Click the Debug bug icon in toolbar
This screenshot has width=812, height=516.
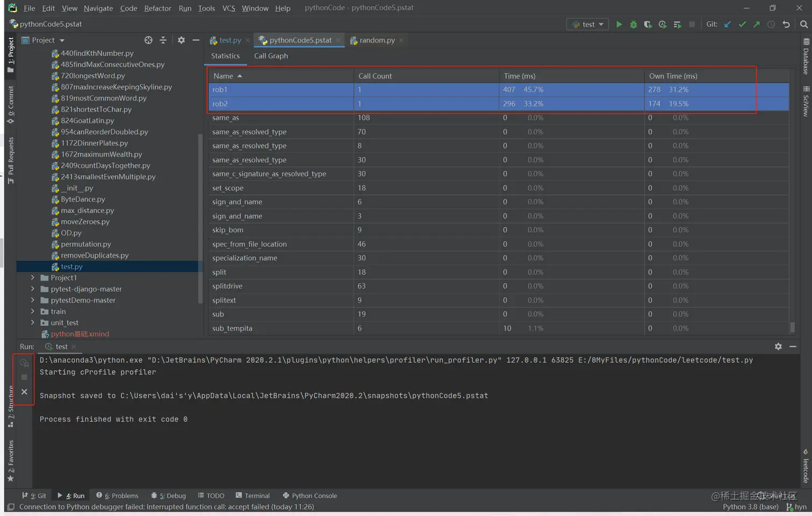point(633,24)
